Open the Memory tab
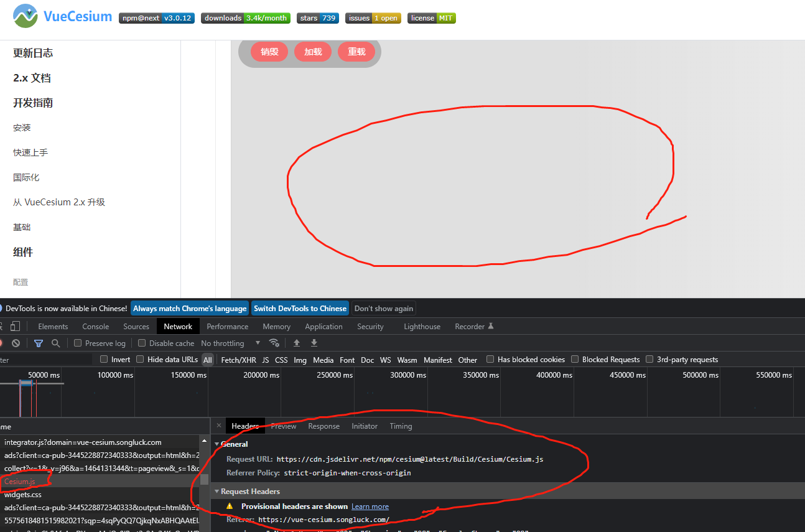The height and width of the screenshot is (532, 805). click(x=276, y=326)
